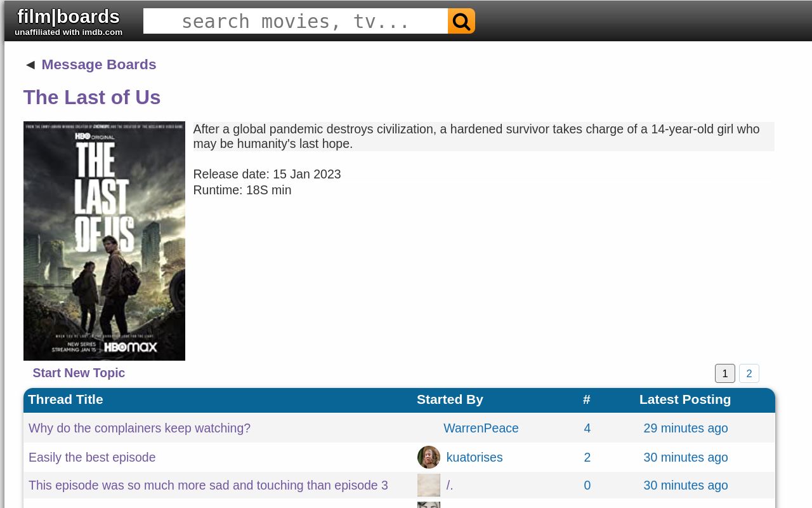This screenshot has height=508, width=812.
Task: Click '29 minutes ago' latest posting link
Action: coord(685,428)
